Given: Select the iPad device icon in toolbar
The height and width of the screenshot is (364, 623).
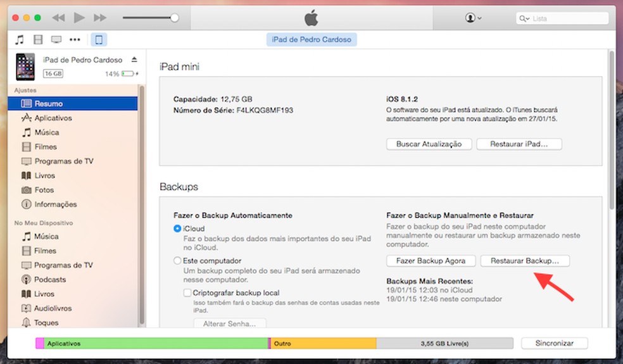Looking at the screenshot, I should pyautogui.click(x=99, y=39).
